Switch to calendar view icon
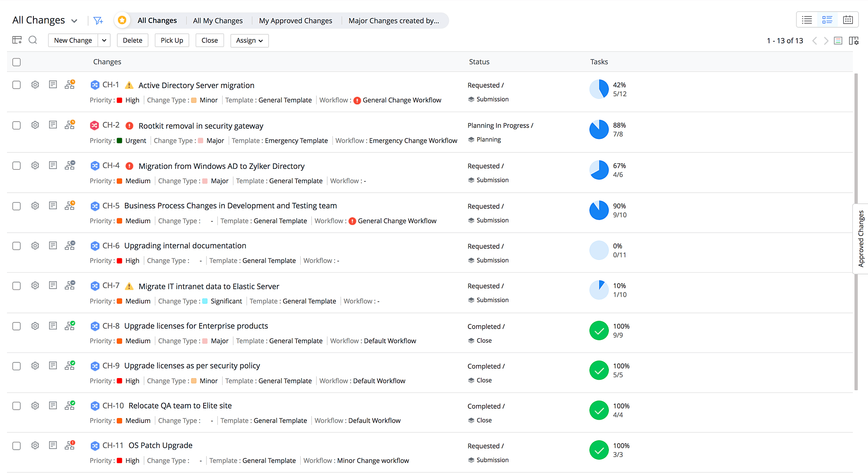The image size is (868, 474). click(848, 20)
